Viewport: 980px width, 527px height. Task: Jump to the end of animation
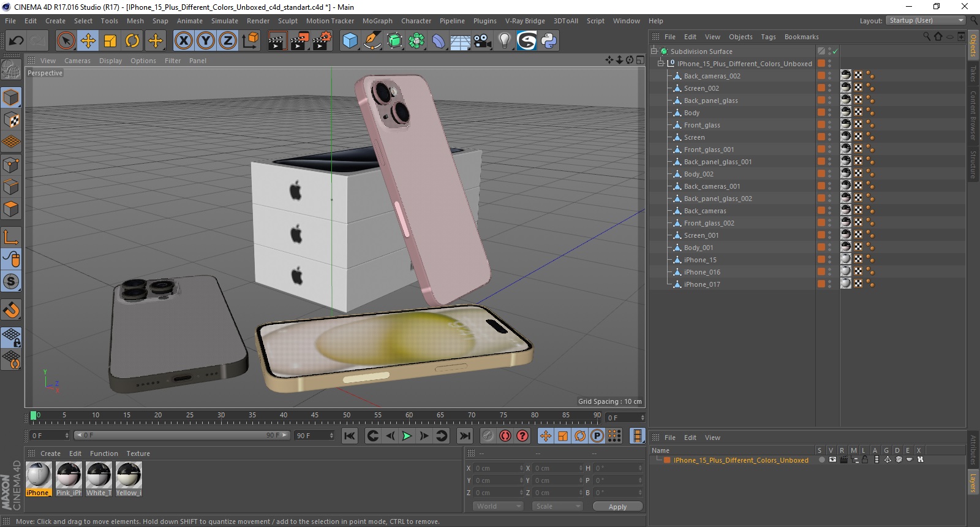point(465,436)
